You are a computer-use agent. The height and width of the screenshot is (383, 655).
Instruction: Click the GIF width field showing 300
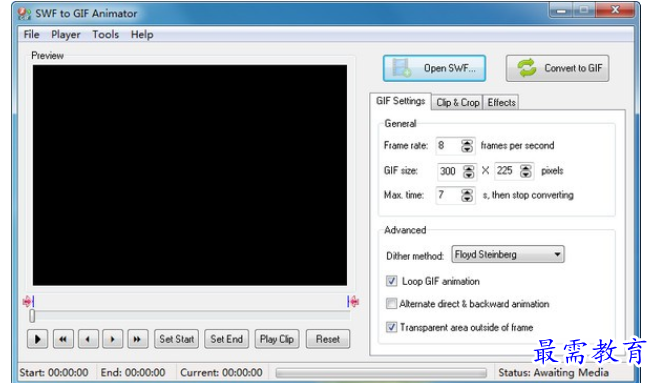(450, 171)
